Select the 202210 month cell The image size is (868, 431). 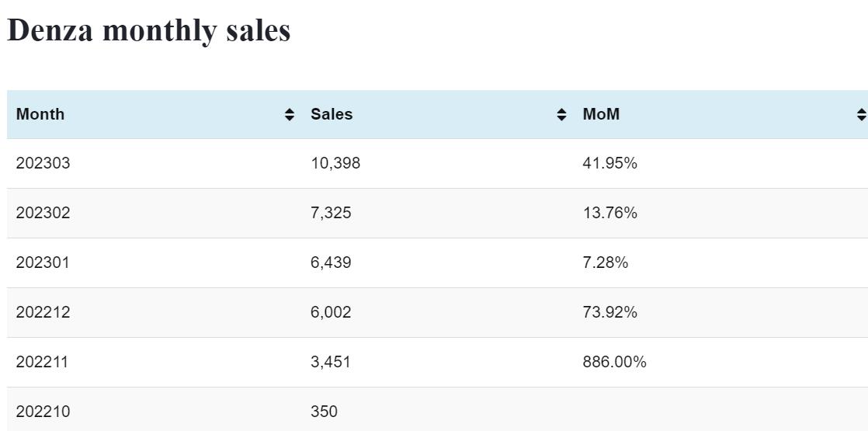click(x=43, y=412)
